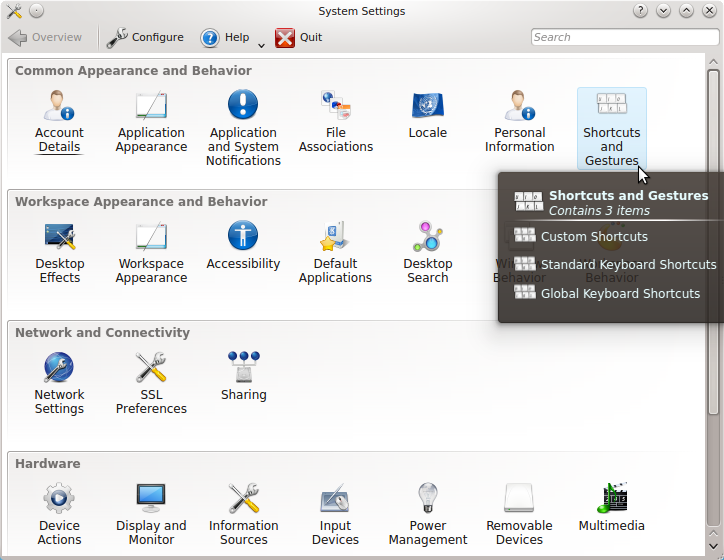Open Power Management lightbulb icon
Viewport: 724px width, 560px height.
(427, 498)
